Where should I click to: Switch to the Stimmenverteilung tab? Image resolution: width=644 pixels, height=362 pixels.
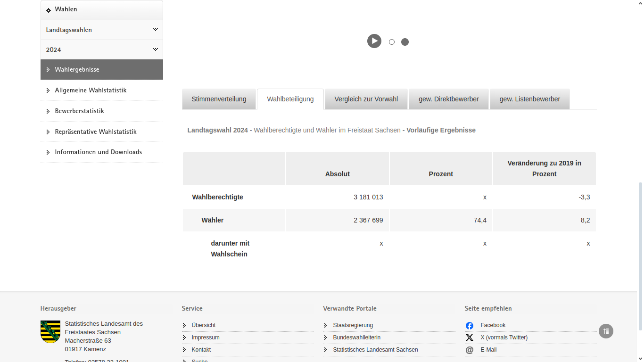219,99
